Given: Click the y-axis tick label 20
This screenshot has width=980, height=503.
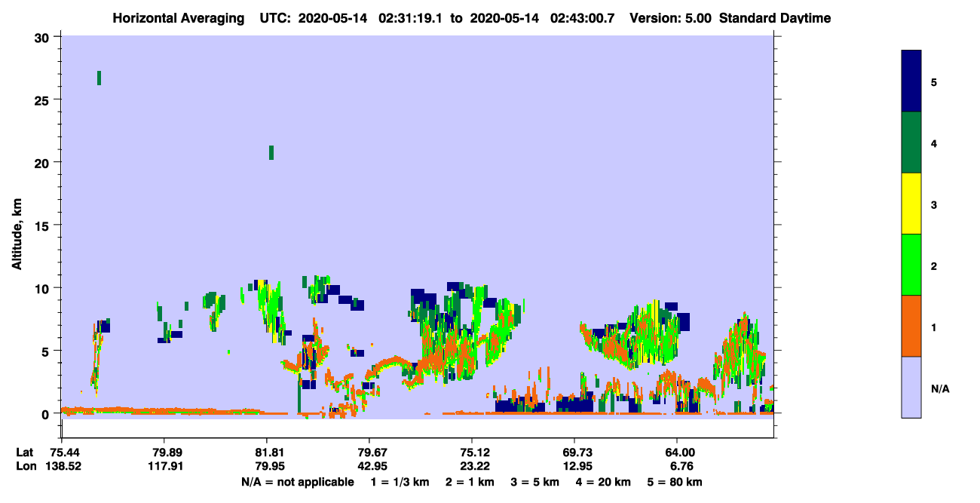Looking at the screenshot, I should (x=44, y=162).
